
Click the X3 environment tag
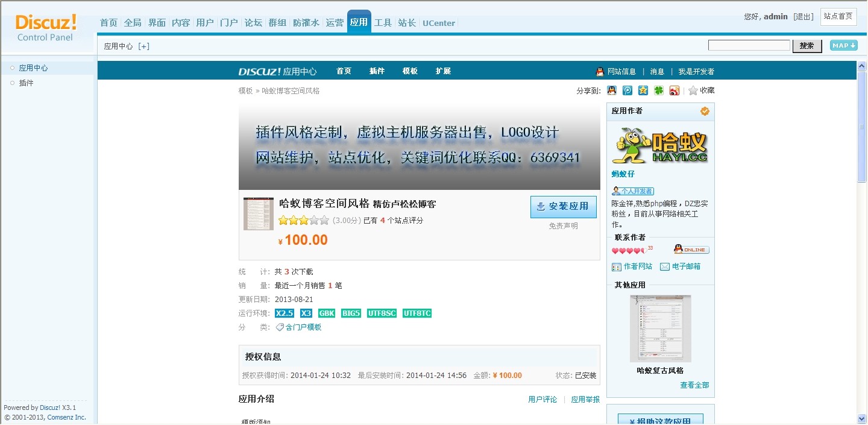click(x=306, y=313)
